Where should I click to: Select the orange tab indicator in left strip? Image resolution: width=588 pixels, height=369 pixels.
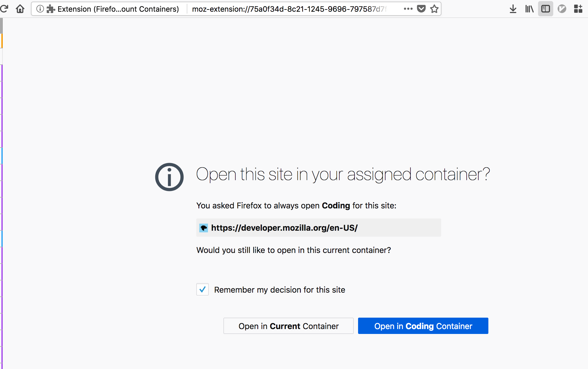[2, 41]
